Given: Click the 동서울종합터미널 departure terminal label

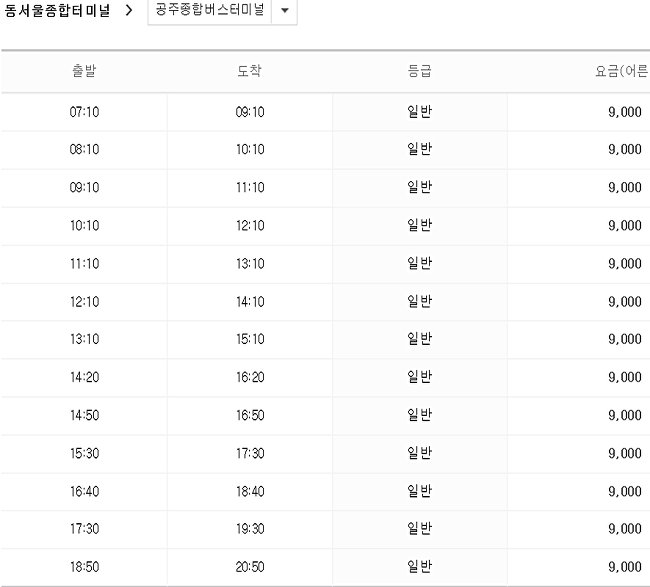Looking at the screenshot, I should (x=57, y=10).
